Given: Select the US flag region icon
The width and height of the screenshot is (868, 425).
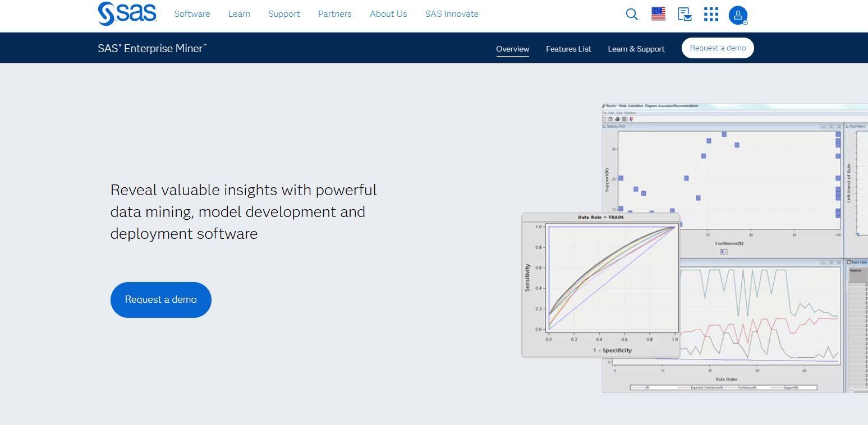Looking at the screenshot, I should pyautogui.click(x=658, y=15).
